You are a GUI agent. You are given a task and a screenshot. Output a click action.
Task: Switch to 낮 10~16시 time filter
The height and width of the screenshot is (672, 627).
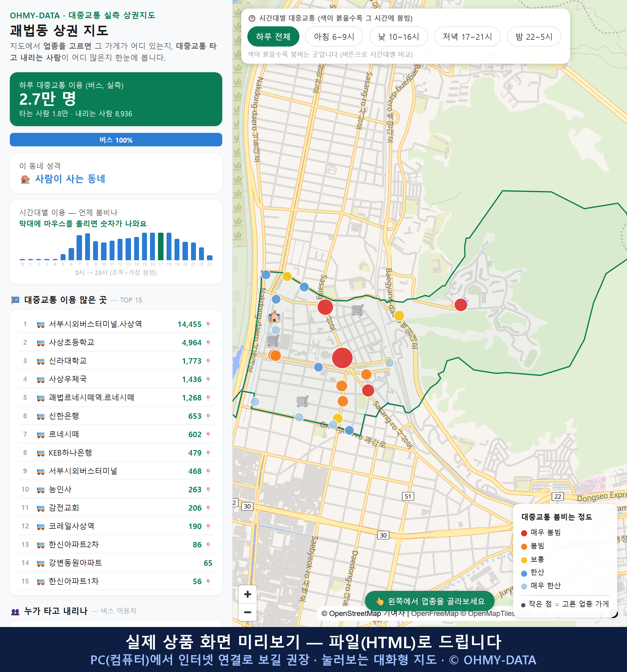pos(399,36)
